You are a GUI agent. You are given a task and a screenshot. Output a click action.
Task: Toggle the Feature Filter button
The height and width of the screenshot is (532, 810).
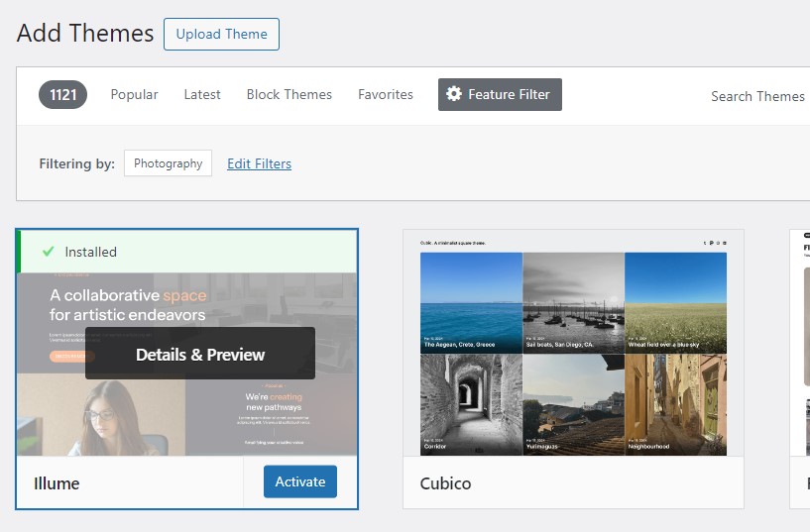point(500,94)
